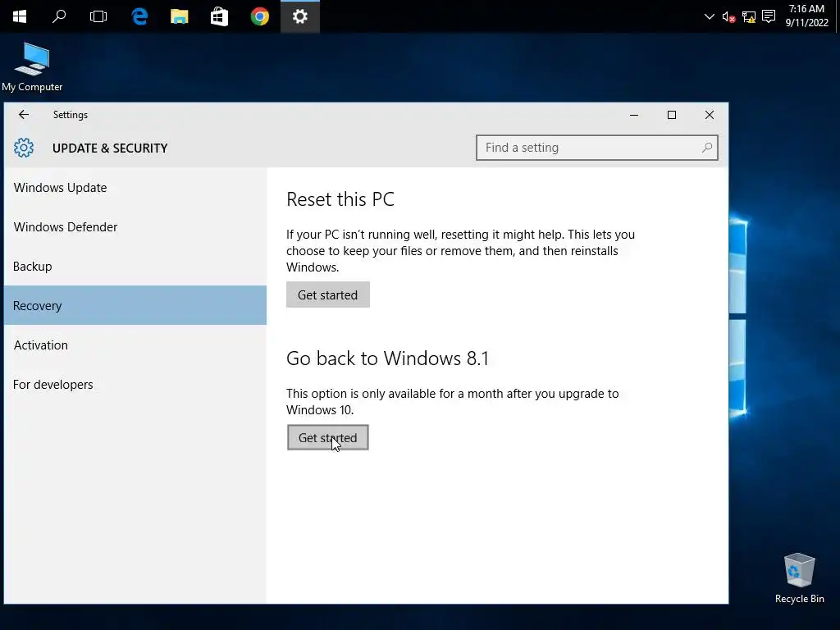Launch Google Chrome from the taskbar
The width and height of the screenshot is (840, 630).
tap(260, 16)
